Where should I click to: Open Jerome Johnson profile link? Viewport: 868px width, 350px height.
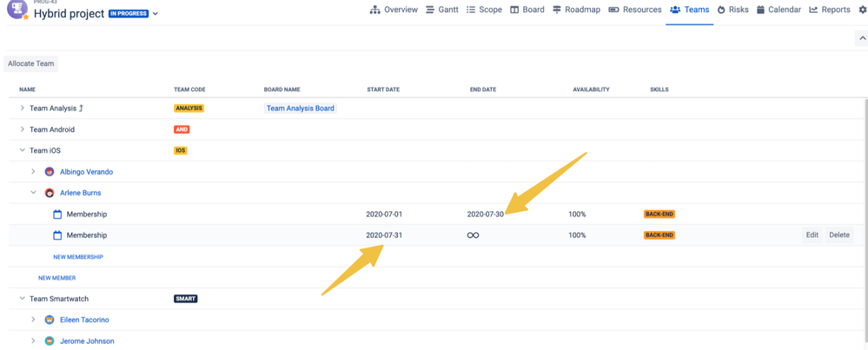click(x=87, y=341)
